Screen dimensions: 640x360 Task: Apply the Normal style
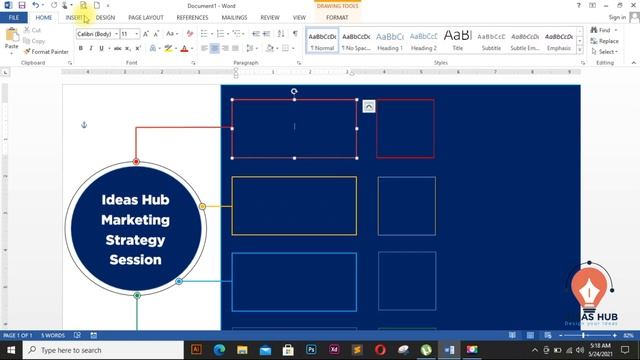coord(322,41)
